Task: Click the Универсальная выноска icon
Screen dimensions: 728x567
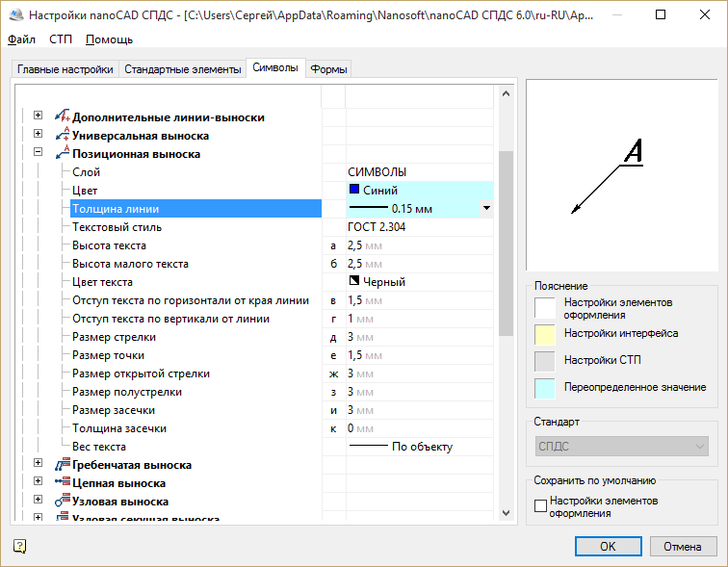Action: (63, 134)
